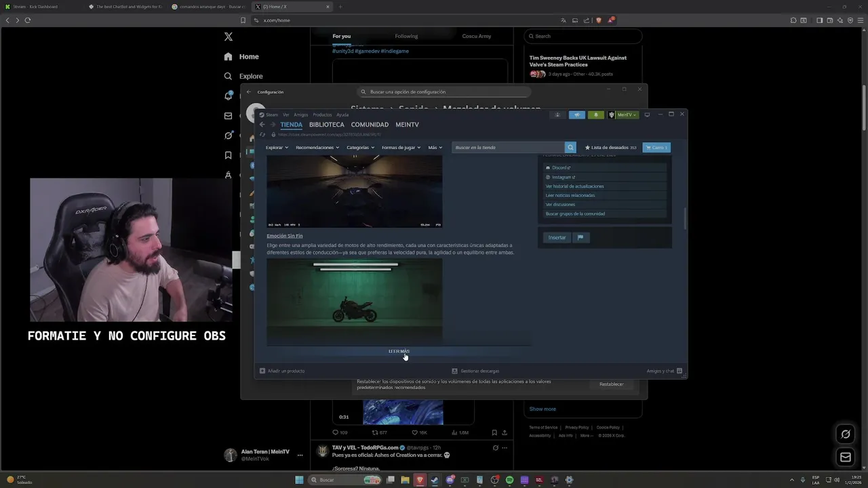Open Lista de deseados wishlist
868x488 pixels.
click(x=611, y=147)
